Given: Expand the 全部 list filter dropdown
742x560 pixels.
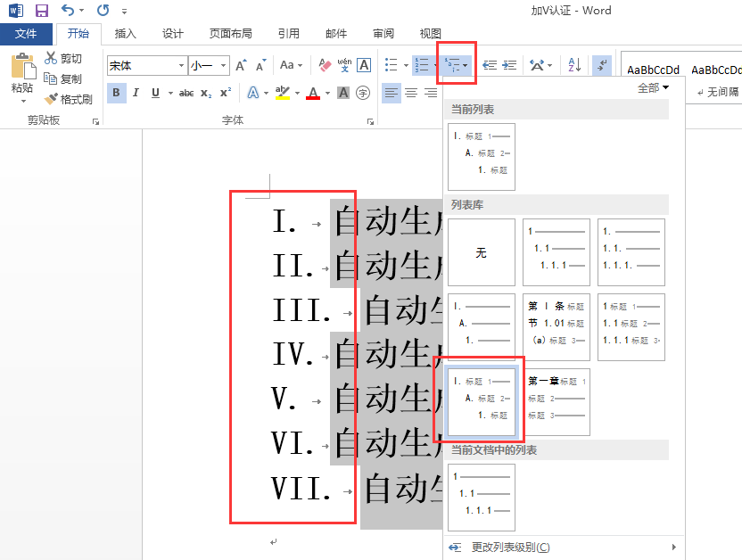Looking at the screenshot, I should (653, 87).
